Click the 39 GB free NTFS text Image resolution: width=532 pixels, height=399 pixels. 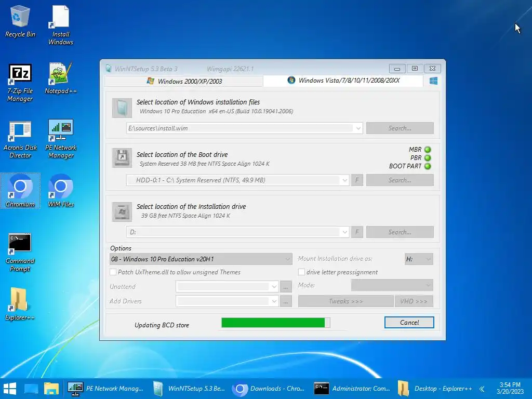tap(185, 216)
